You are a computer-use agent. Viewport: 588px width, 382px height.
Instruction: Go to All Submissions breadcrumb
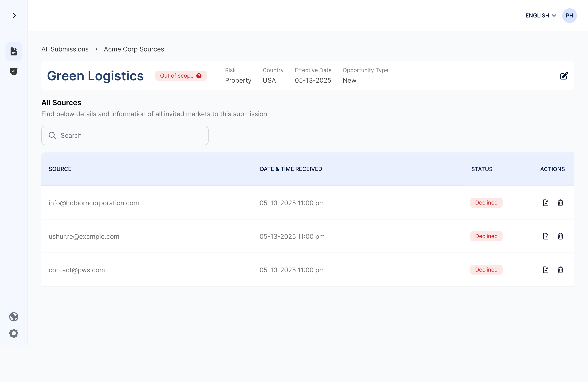pyautogui.click(x=65, y=49)
